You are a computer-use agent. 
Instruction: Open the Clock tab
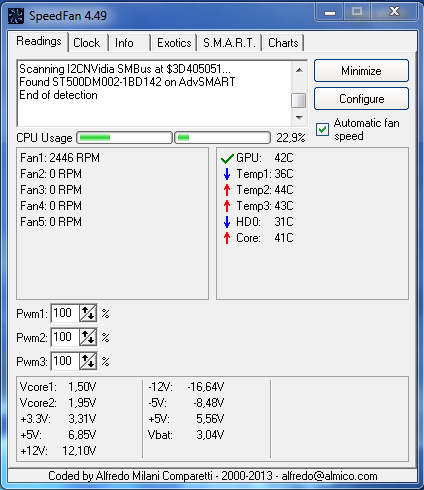click(88, 43)
